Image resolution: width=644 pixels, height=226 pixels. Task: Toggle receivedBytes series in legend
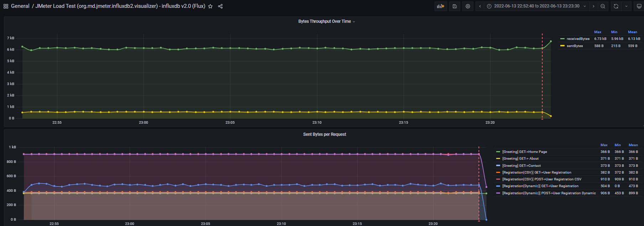coord(578,39)
